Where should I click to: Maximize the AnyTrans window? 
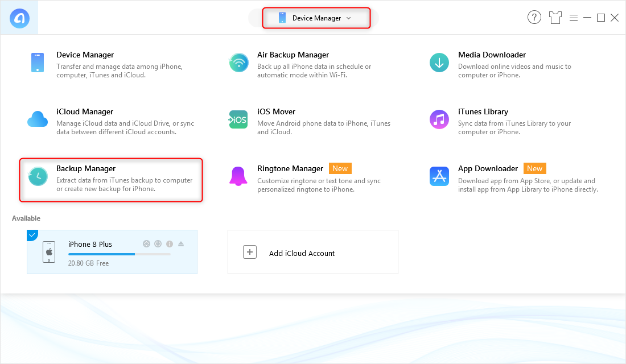coord(600,18)
